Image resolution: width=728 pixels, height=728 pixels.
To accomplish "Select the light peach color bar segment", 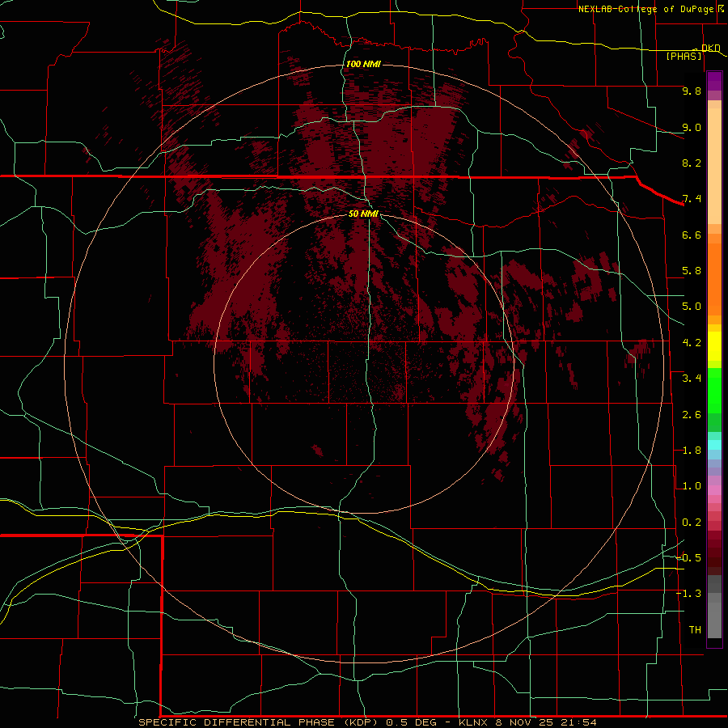I will point(714,166).
